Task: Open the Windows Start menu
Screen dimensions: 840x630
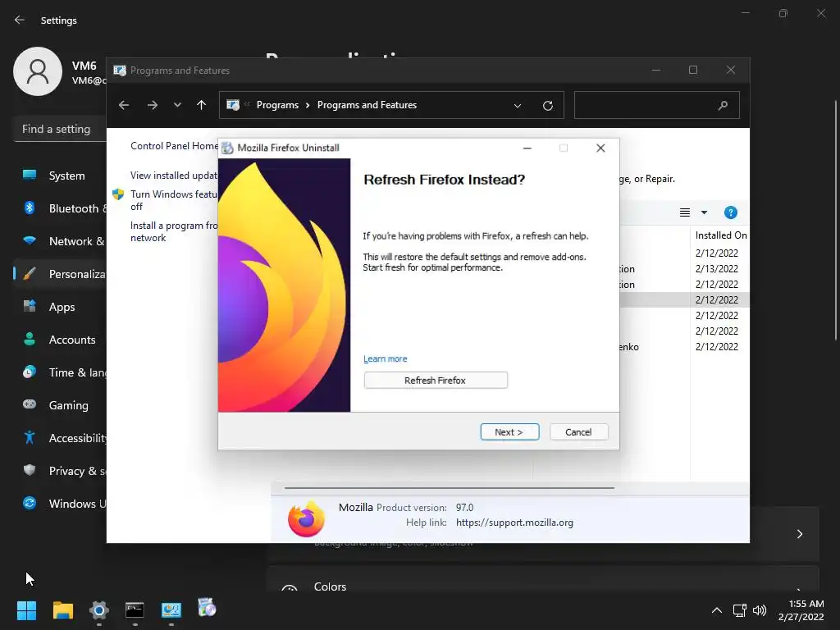Action: (x=26, y=610)
